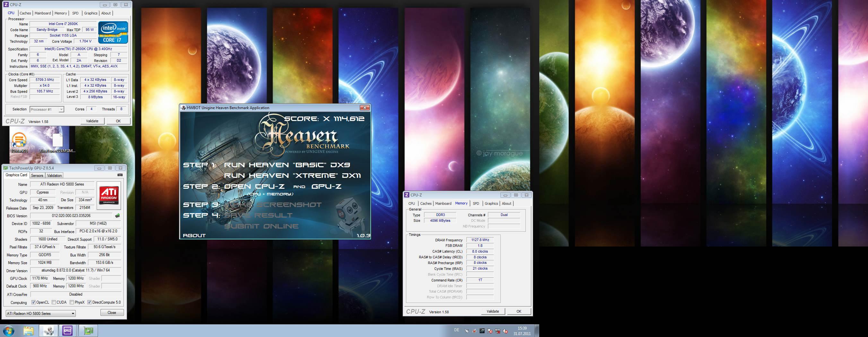Select the HWBOT Heaven robot taskbar button

pos(48,331)
